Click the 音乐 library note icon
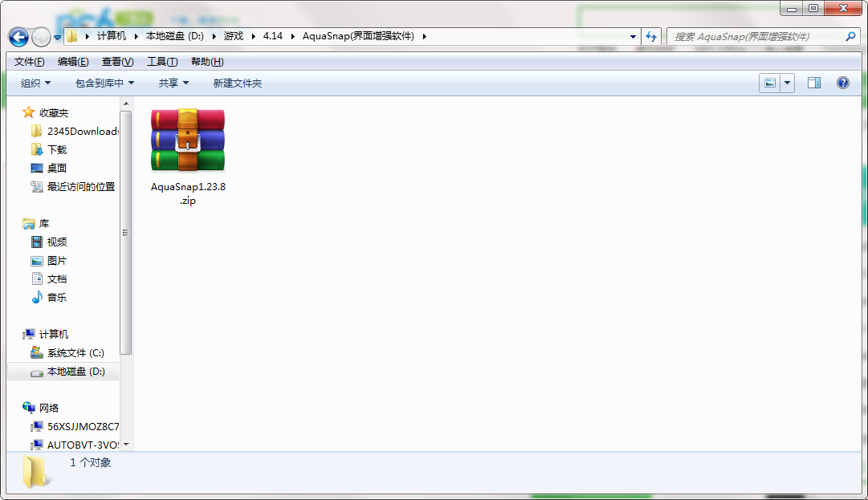The image size is (868, 500). click(37, 298)
